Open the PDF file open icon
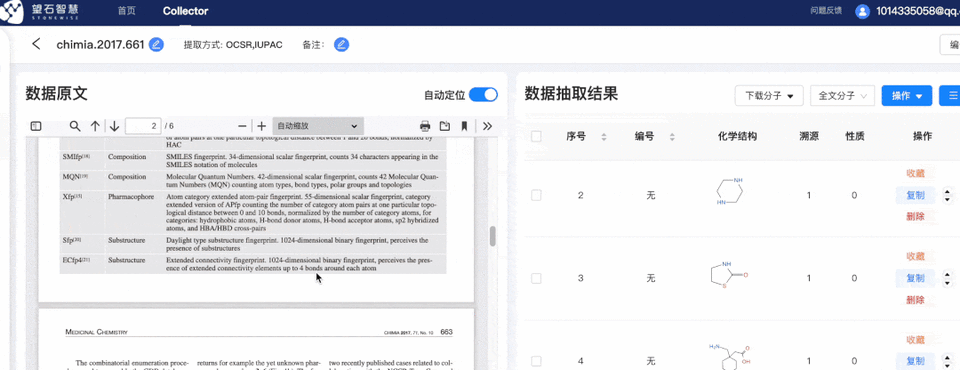Screen dimensions: 960x370 445,126
